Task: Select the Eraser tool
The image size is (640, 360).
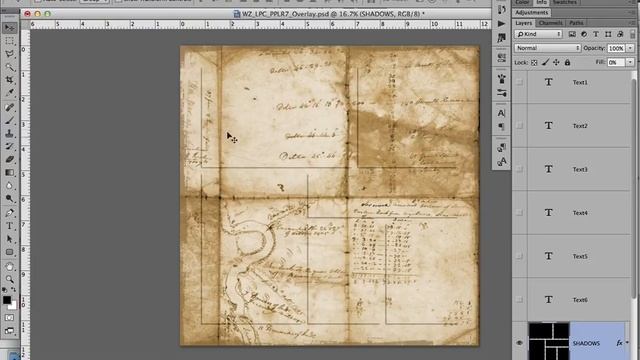Action: [9, 159]
